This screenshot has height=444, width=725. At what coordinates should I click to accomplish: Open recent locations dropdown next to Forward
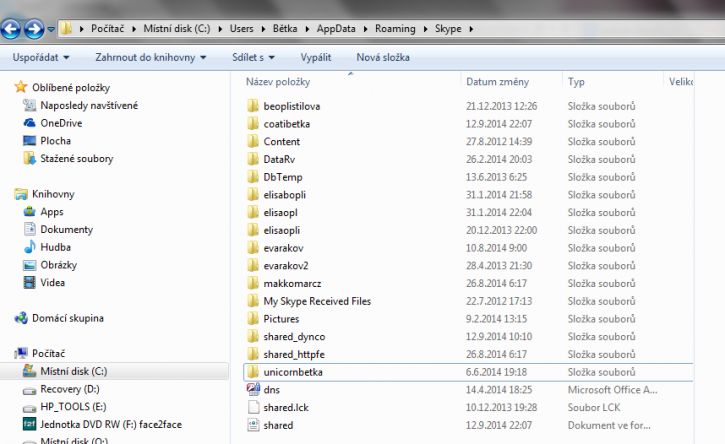51,29
